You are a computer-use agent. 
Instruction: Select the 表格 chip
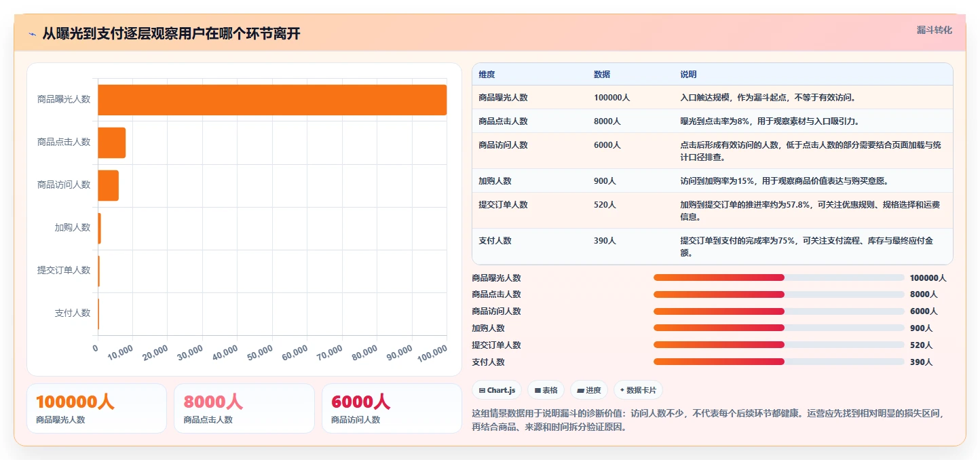pos(546,390)
